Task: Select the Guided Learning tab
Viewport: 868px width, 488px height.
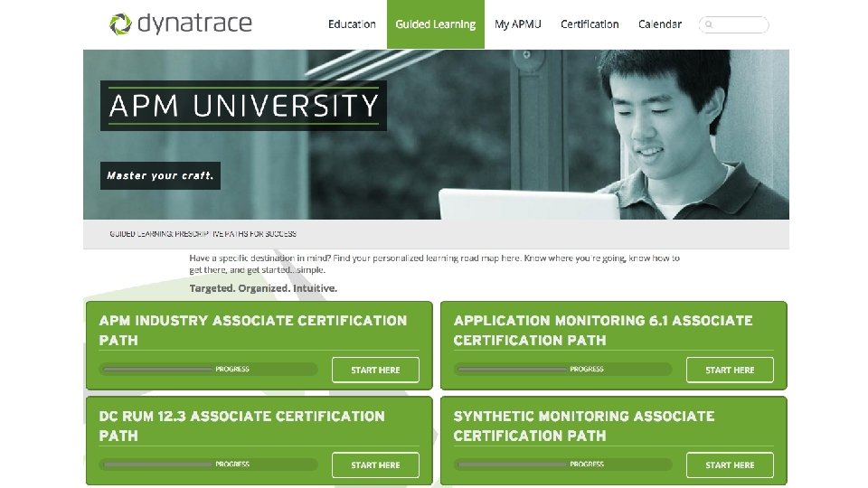Action: (435, 24)
